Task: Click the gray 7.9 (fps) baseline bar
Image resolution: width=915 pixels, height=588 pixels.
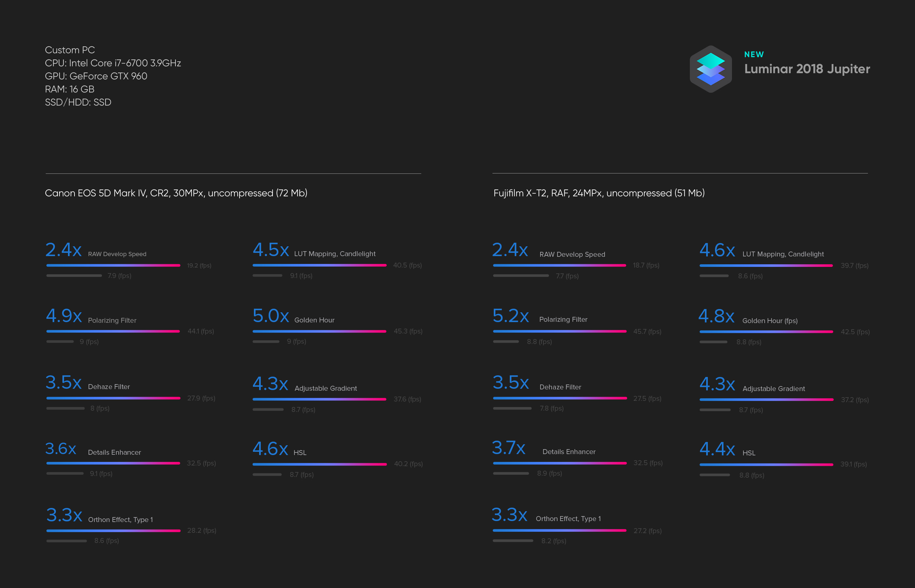Action: tap(74, 276)
